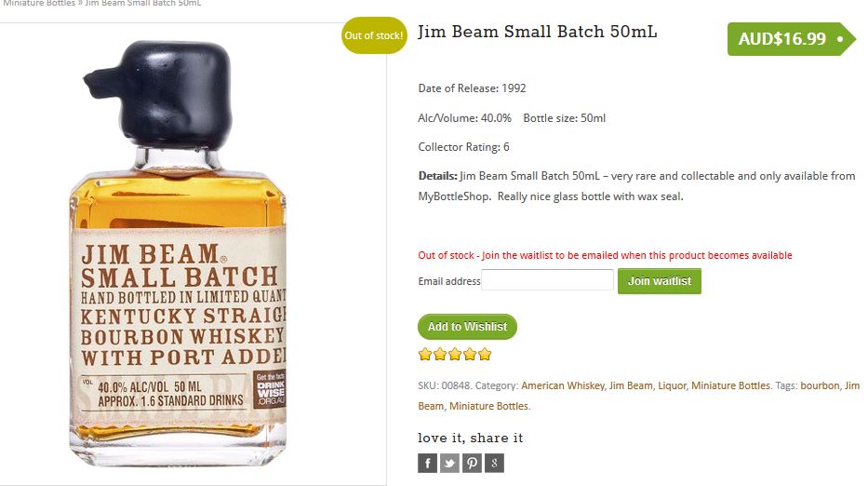The height and width of the screenshot is (486, 868).
Task: Open the Jim Beam category link
Action: (x=631, y=385)
